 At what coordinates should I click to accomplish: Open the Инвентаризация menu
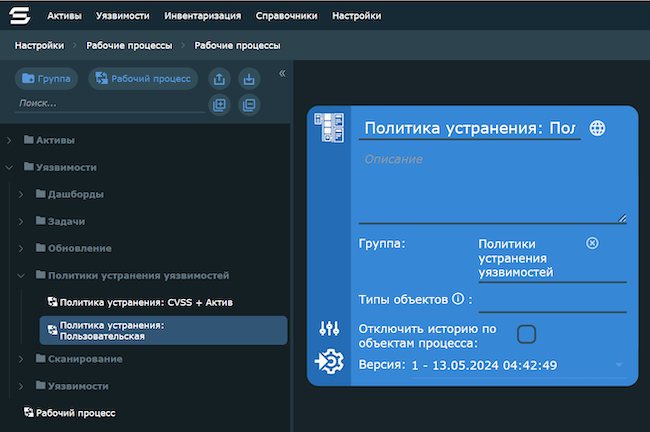click(x=202, y=16)
